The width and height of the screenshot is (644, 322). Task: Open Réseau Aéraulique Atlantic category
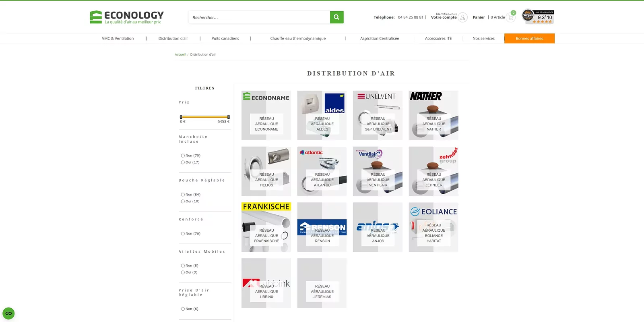(322, 171)
